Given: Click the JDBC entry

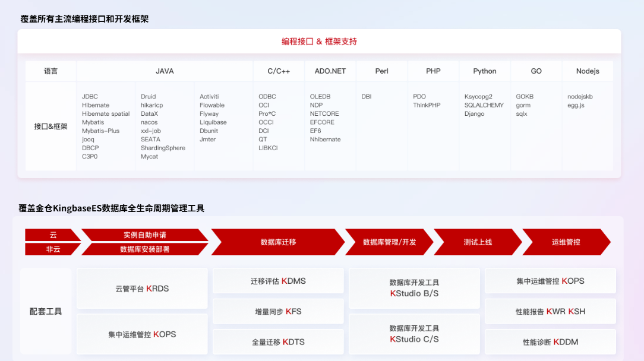Looking at the screenshot, I should tap(90, 97).
